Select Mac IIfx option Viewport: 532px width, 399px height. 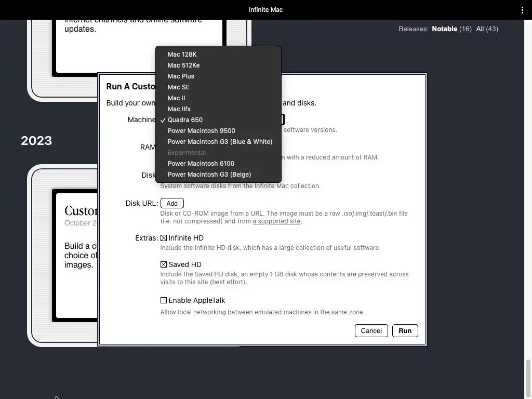point(218,109)
